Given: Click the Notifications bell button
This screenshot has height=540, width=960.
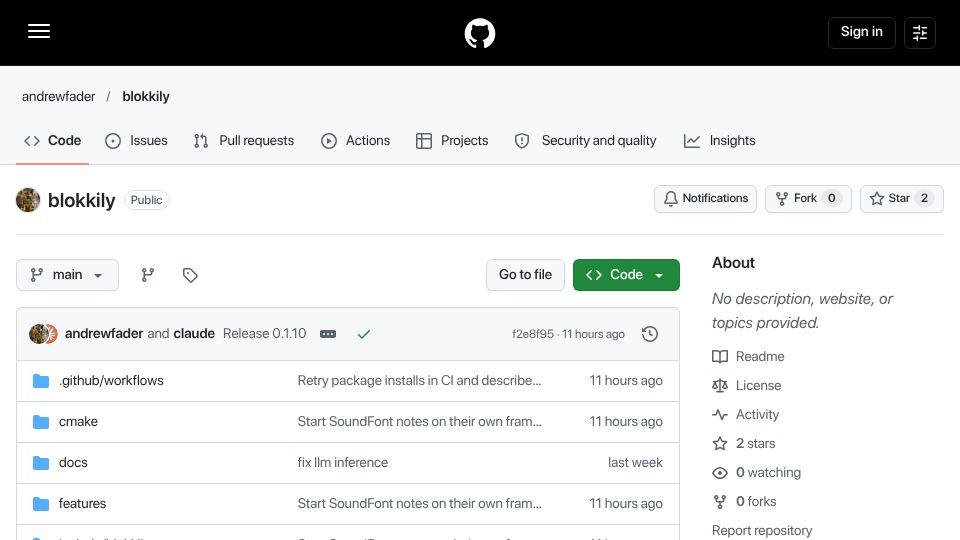Looking at the screenshot, I should coord(705,199).
